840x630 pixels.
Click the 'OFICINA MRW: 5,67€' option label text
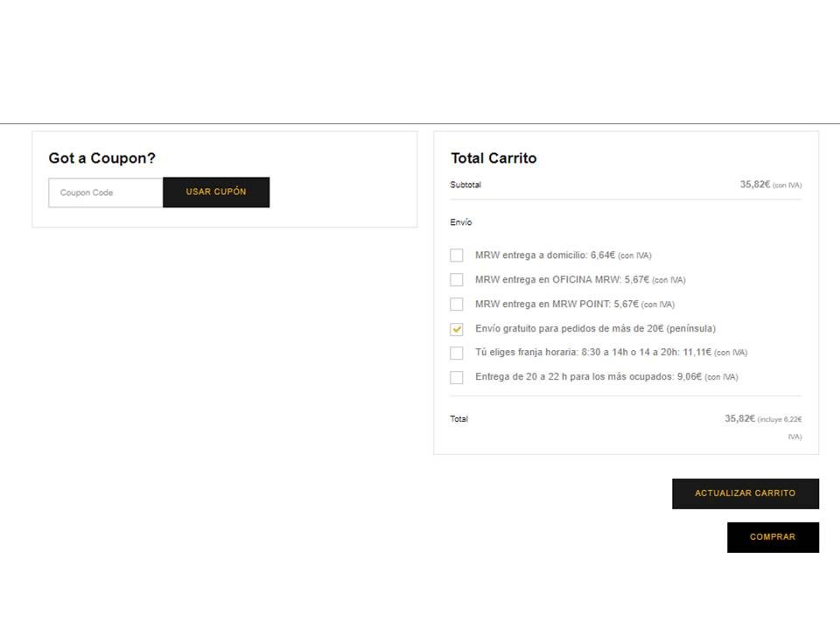(600, 280)
